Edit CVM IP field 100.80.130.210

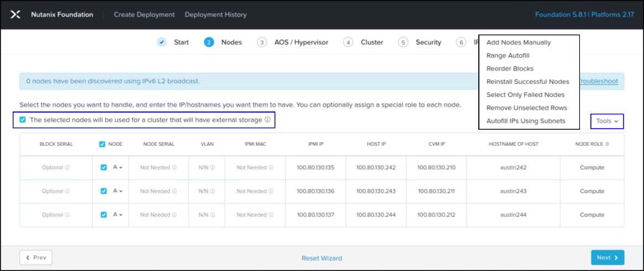coord(436,168)
